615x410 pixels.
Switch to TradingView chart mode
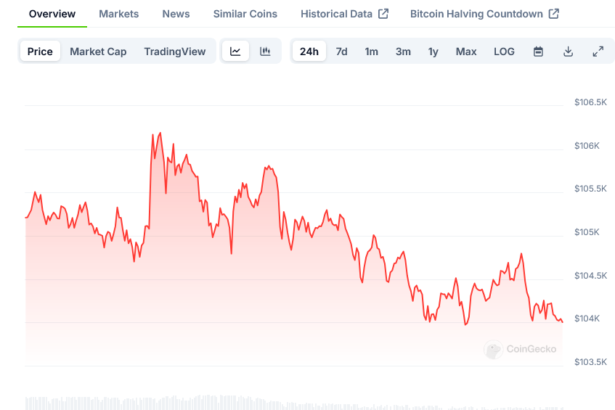174,52
